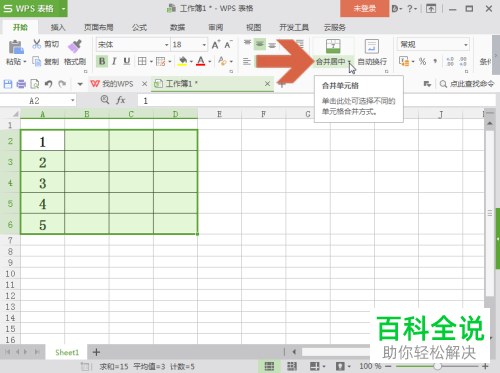Expand the name box A2 dropdown
Viewport: 500px width, 373px height.
click(x=72, y=100)
